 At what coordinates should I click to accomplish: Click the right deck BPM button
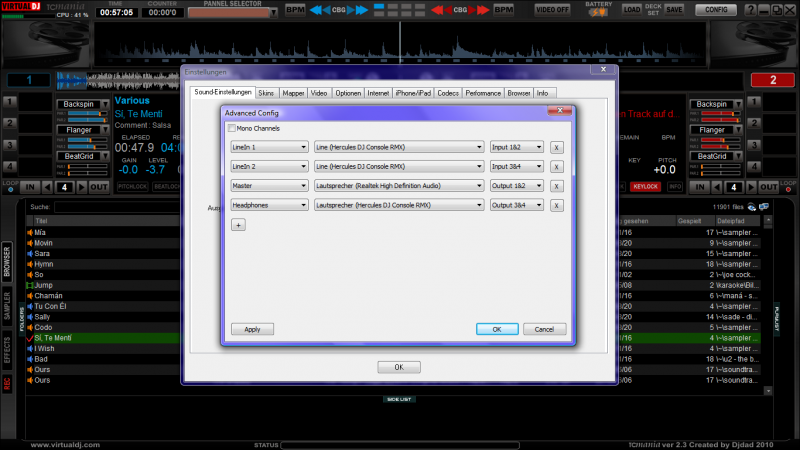point(504,10)
